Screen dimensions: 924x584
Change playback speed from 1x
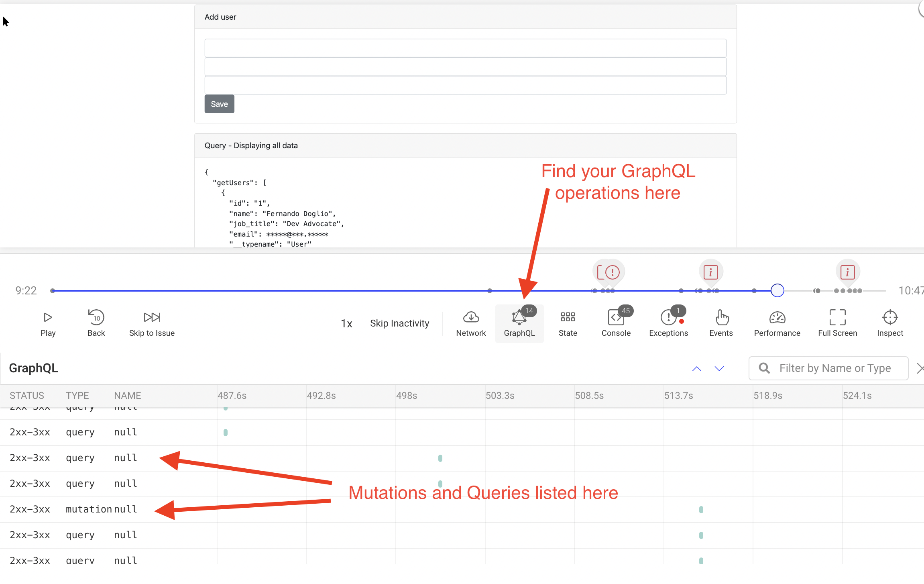click(x=347, y=323)
